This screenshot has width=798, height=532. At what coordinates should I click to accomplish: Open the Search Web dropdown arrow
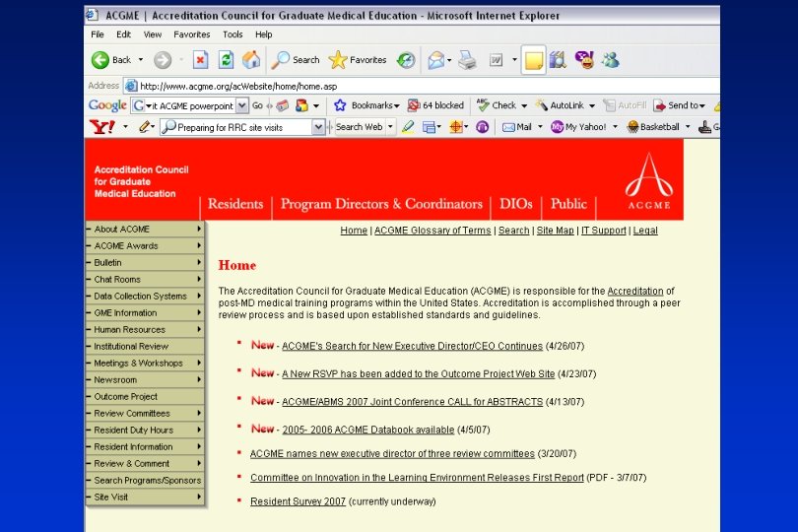pos(390,127)
